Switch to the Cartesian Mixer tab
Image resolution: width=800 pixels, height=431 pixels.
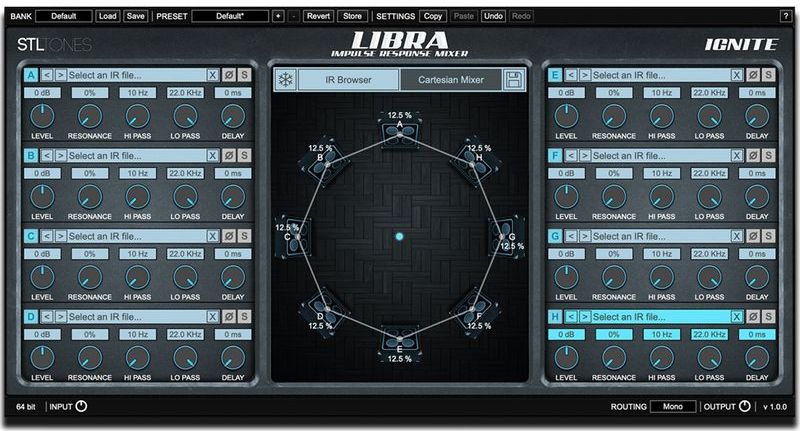tap(451, 80)
